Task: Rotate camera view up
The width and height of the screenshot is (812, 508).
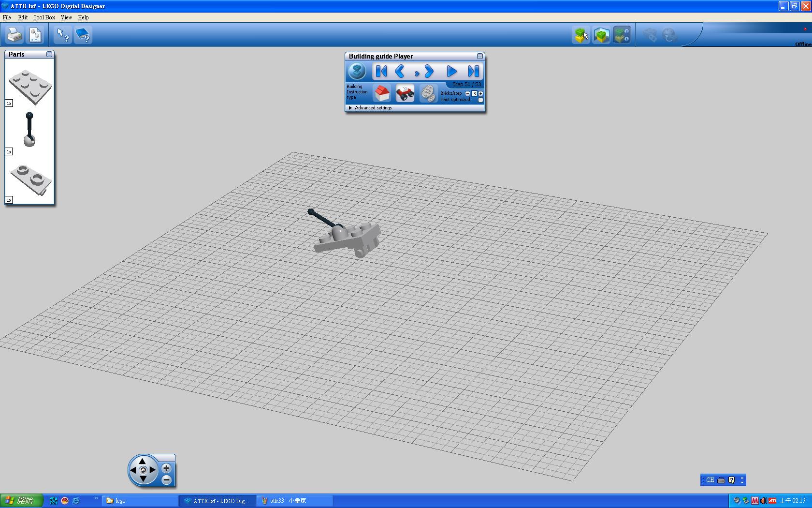Action: 143,460
